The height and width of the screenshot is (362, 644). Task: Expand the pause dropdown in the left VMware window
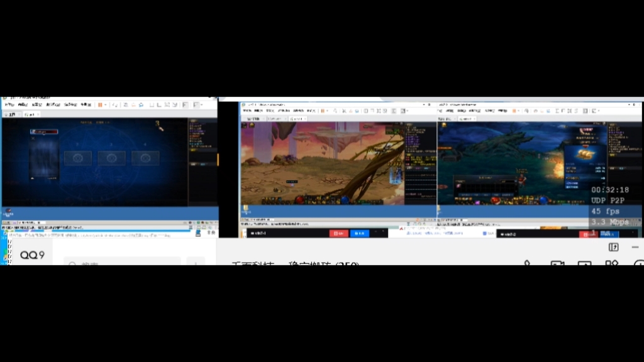point(106,105)
